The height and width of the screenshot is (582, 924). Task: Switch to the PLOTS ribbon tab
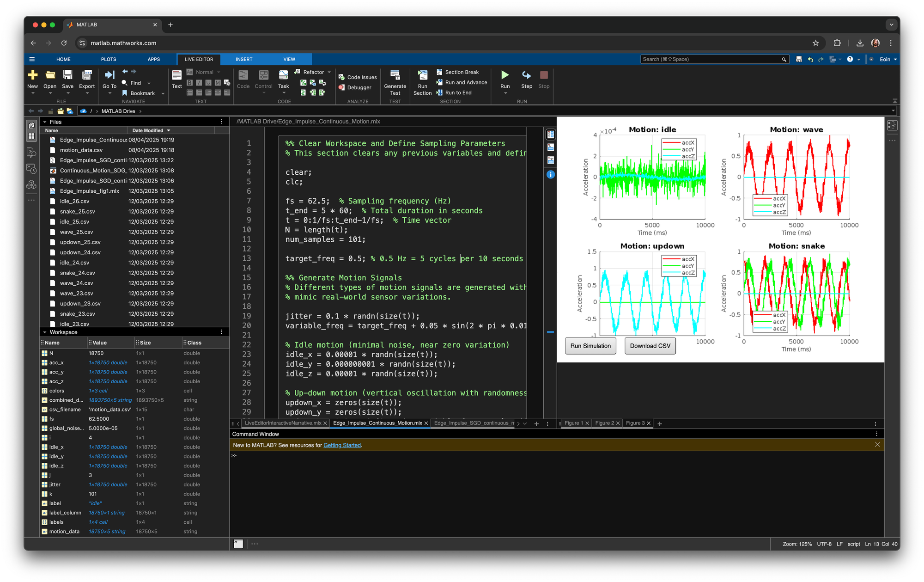[109, 59]
